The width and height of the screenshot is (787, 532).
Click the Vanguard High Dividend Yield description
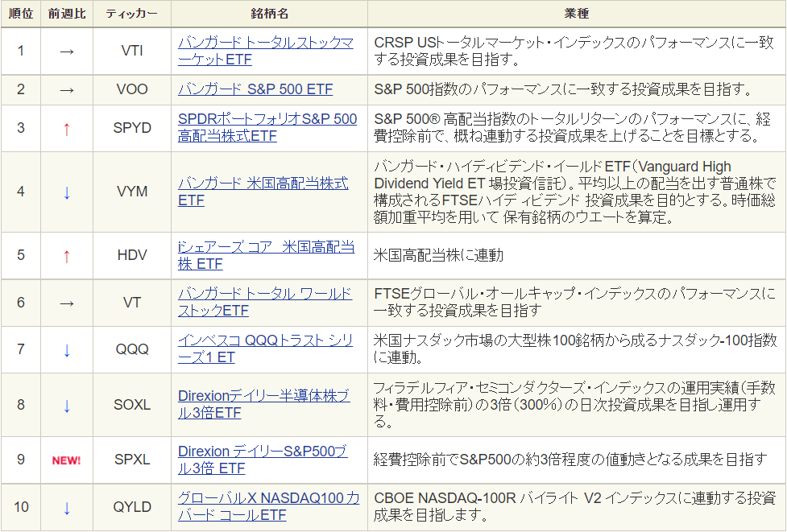click(575, 192)
